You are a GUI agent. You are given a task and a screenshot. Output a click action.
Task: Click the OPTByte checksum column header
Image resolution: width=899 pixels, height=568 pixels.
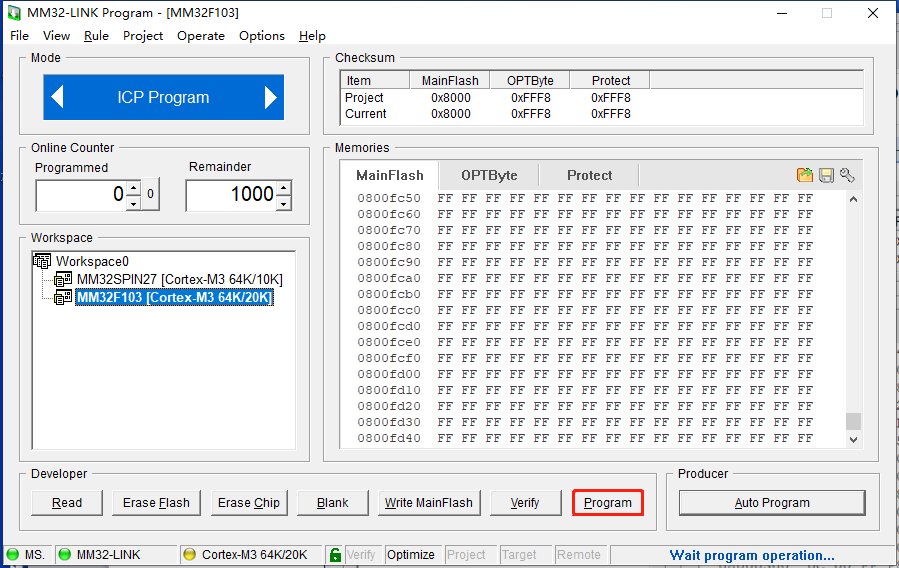click(x=530, y=81)
